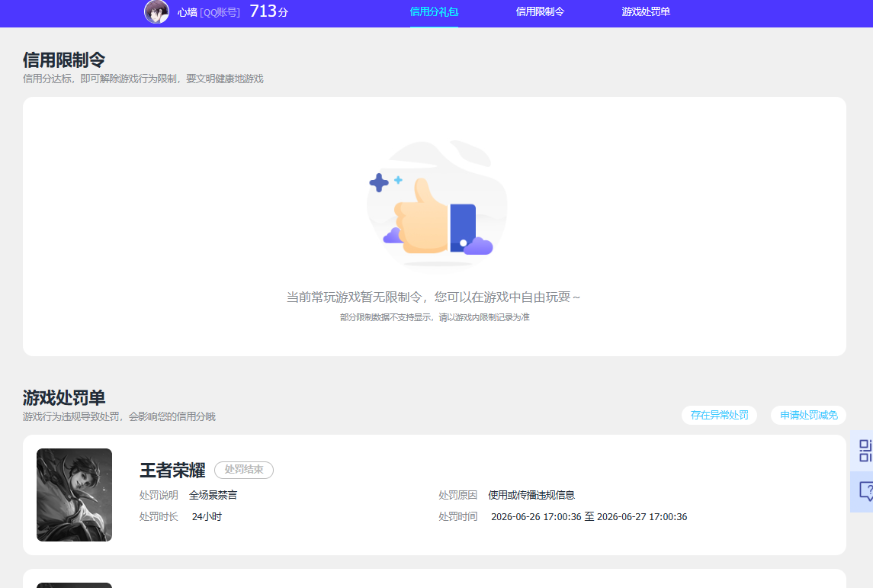Open the feedback help icon on the right sidebar
The height and width of the screenshot is (588, 873).
(x=866, y=492)
